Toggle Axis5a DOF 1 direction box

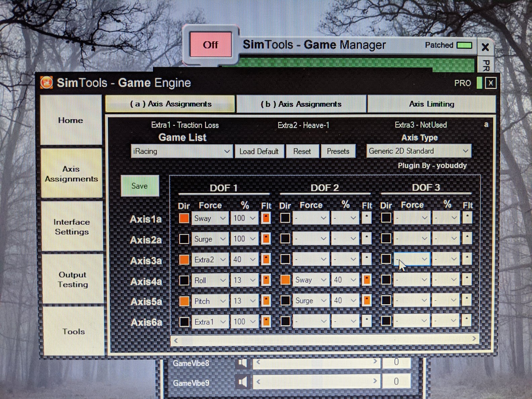click(184, 301)
